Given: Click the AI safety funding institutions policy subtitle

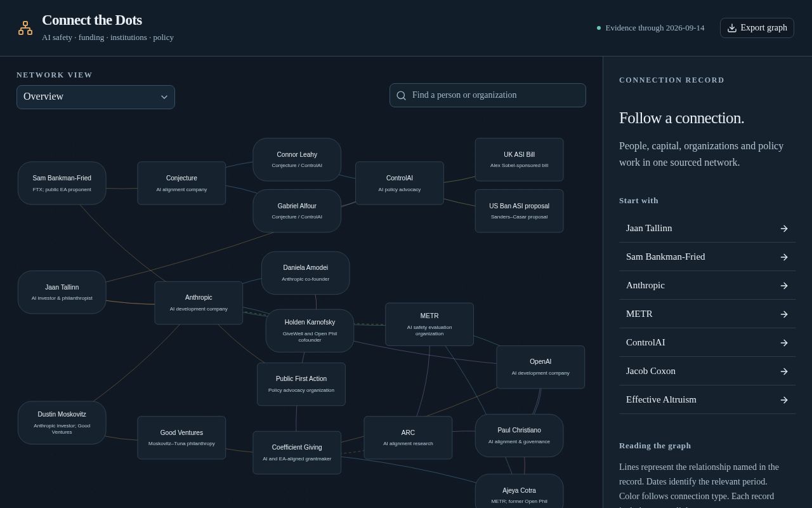Looking at the screenshot, I should (x=108, y=37).
